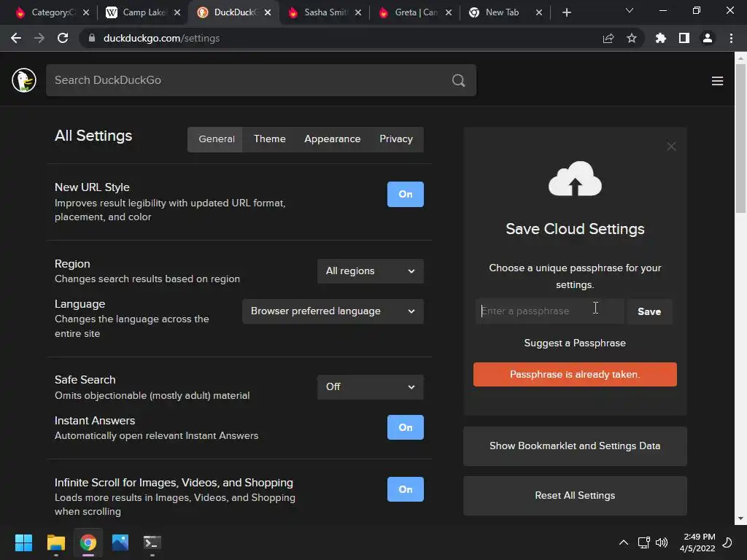Open File Explorer from the taskbar
Viewport: 747px width, 560px height.
click(55, 542)
